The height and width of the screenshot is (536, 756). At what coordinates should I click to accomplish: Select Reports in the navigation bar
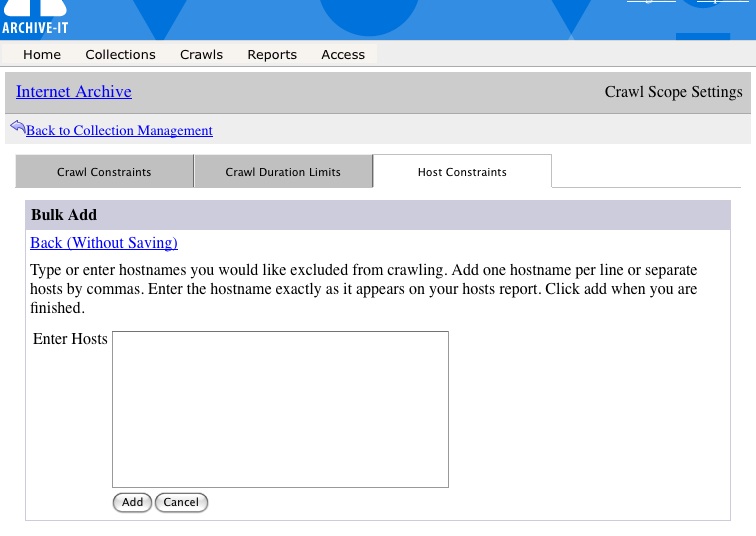click(x=272, y=55)
